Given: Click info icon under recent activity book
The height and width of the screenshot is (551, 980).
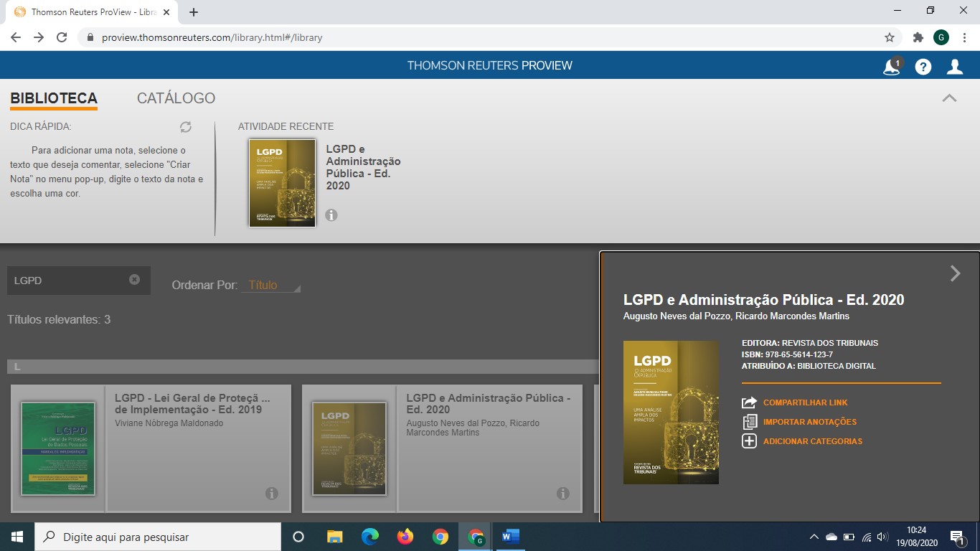Looking at the screenshot, I should pos(331,215).
